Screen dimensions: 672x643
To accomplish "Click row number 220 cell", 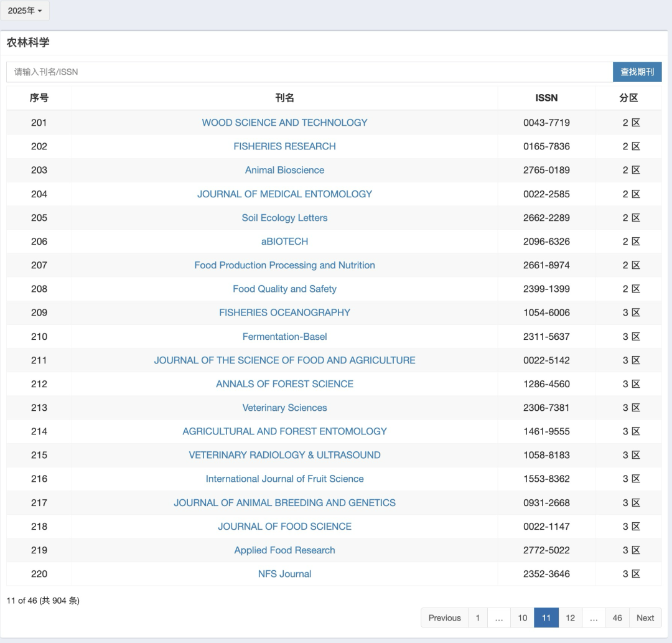I will [x=39, y=574].
